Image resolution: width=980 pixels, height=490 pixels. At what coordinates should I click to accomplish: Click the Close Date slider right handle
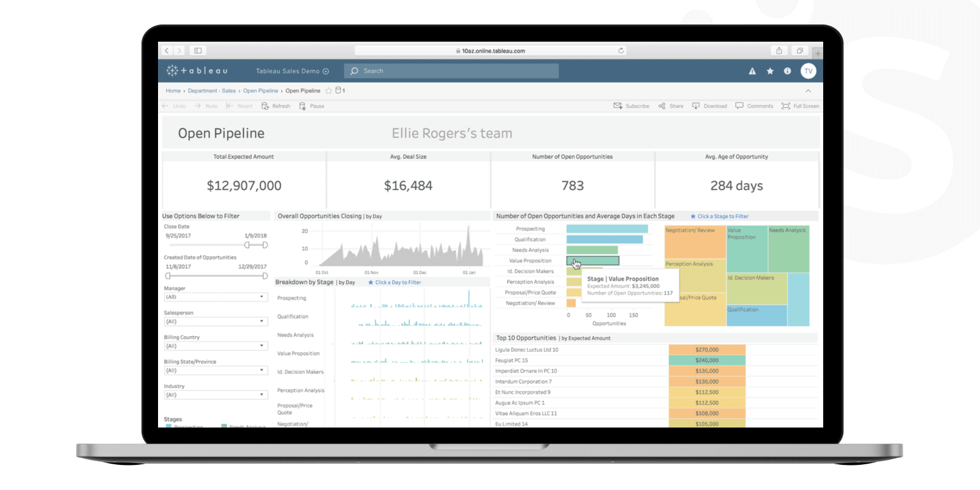coord(265,245)
